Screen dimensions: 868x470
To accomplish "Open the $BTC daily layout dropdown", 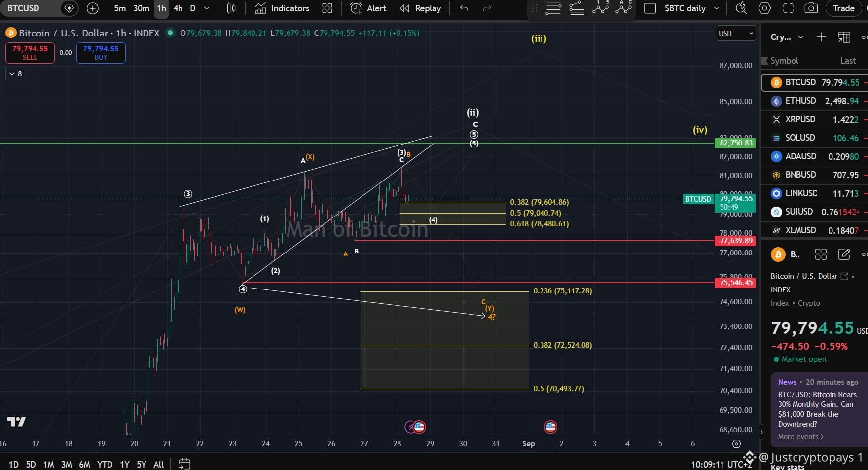I will (x=692, y=8).
